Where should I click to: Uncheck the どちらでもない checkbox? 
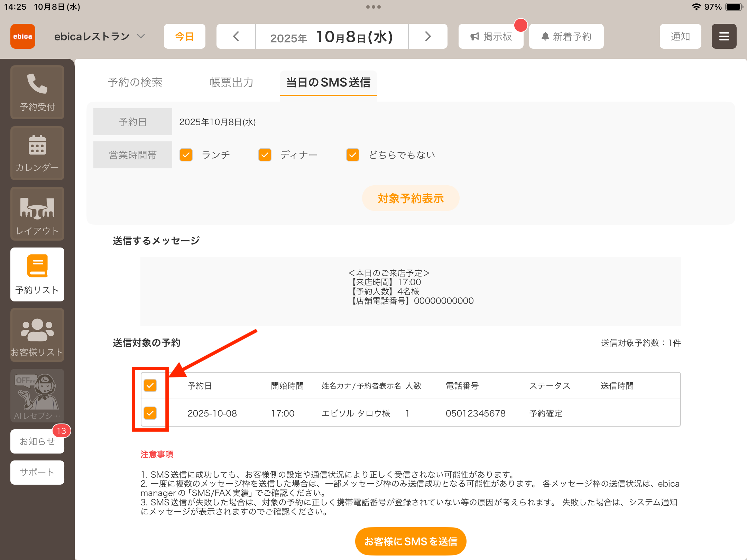tap(353, 155)
